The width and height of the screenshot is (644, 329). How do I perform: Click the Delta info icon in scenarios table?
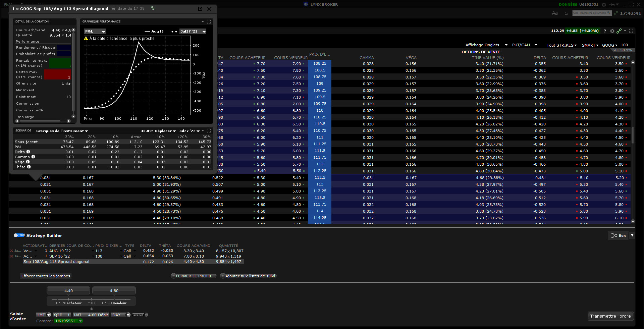point(28,152)
